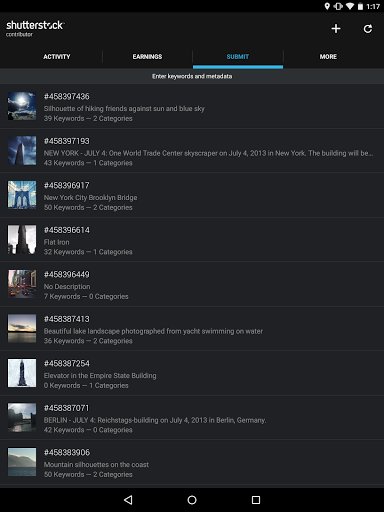384x512 pixels.
Task: Open the Empire State Building elevator entry
Action: [192, 373]
